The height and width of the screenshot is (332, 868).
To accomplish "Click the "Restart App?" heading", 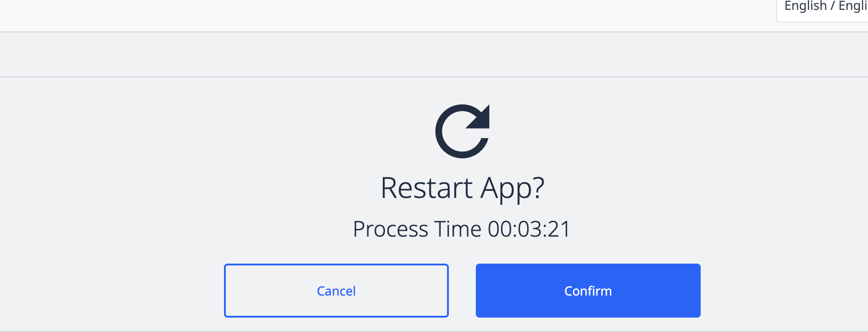I will tap(462, 188).
